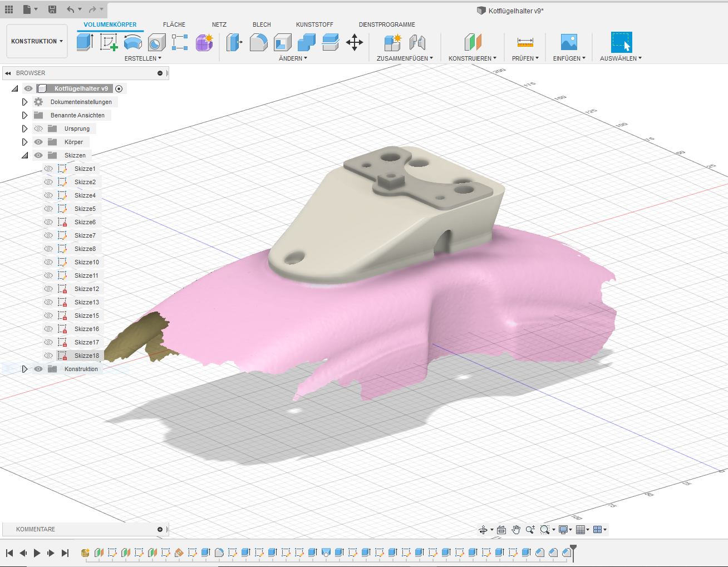Select Skizze10 in the browser

(x=87, y=262)
